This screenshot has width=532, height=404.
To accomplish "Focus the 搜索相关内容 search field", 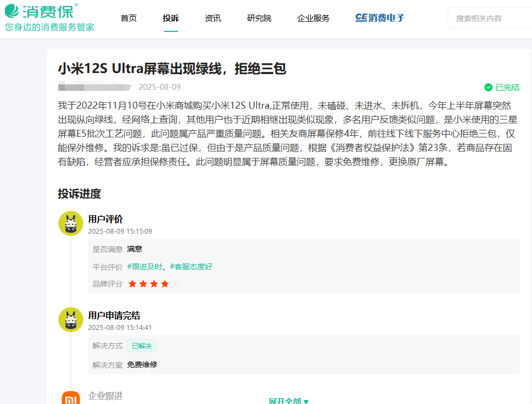I will (490, 18).
